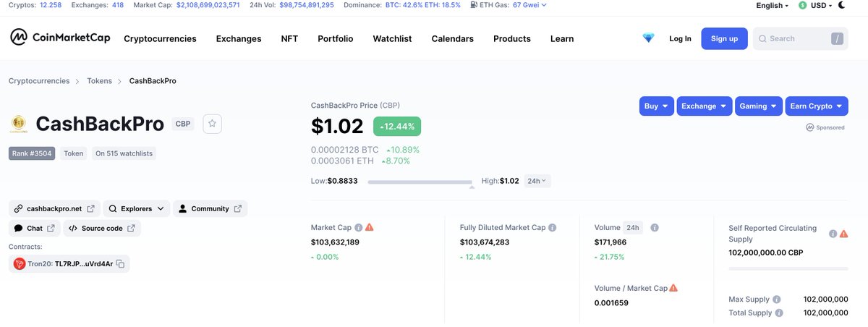Click the On 515 watchlists badge
Screen dimensions: 868x327
(124, 153)
